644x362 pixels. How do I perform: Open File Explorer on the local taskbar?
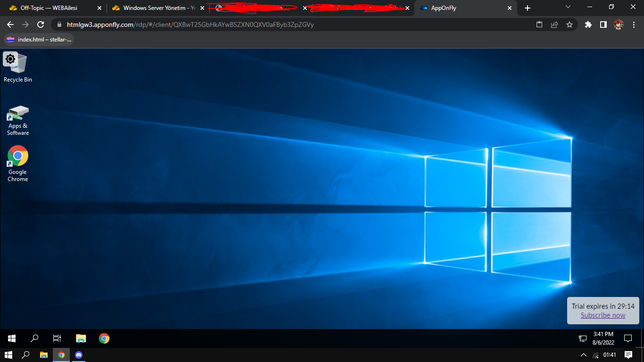click(43, 355)
